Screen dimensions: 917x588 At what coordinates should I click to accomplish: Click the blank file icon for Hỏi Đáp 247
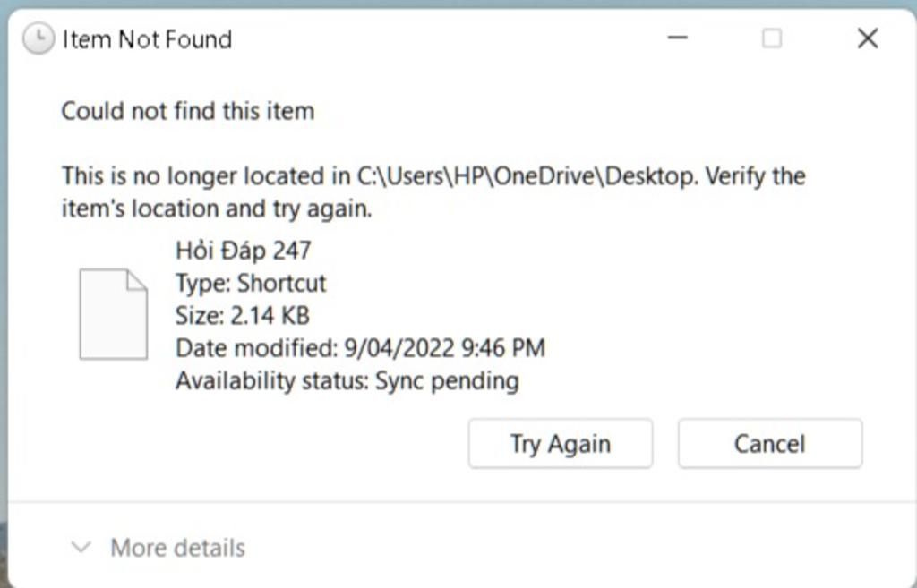(x=114, y=314)
